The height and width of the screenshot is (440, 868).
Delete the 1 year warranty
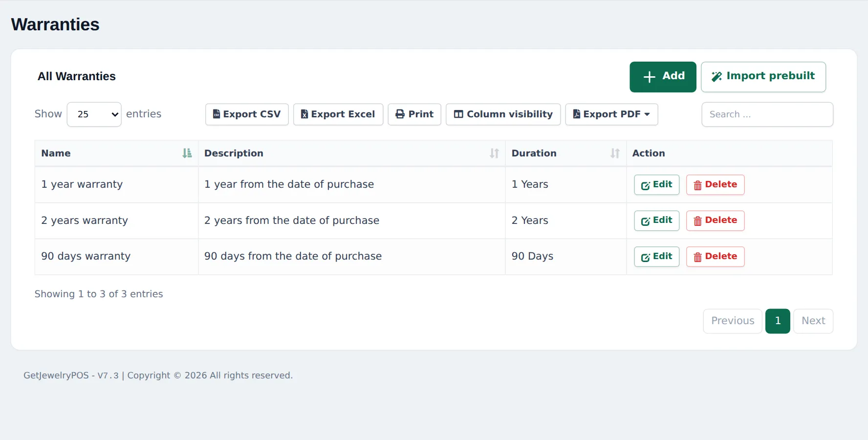point(715,185)
